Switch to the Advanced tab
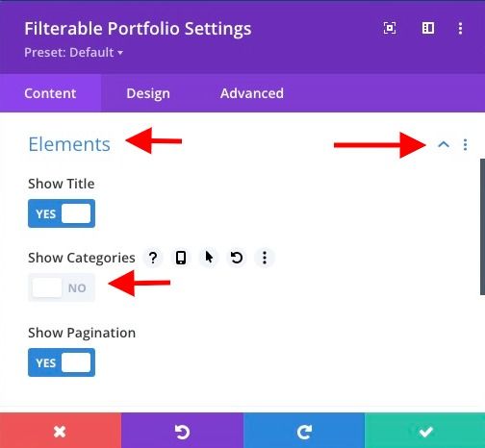 (252, 93)
